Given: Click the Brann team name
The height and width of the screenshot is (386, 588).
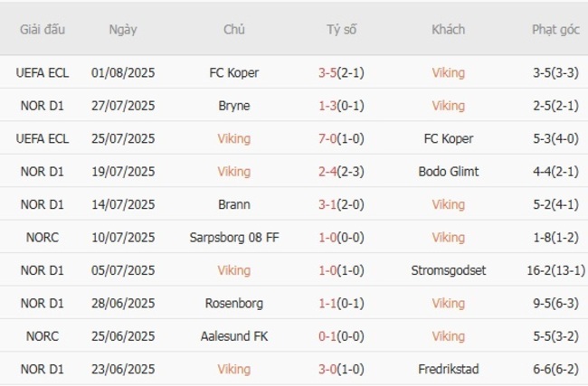Looking at the screenshot, I should pos(234,204).
